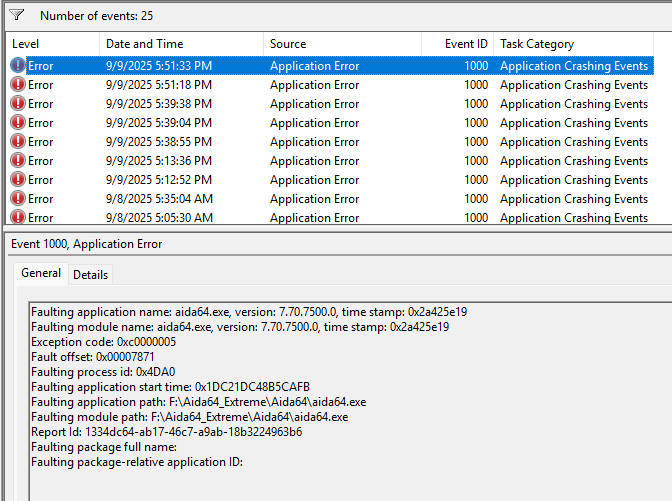The width and height of the screenshot is (672, 501).
Task: Click Application Crashing Events in 5:38:55 PM row
Action: 574,142
